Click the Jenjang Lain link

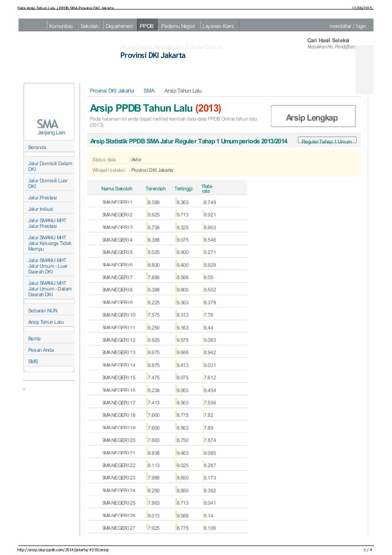pos(51,133)
